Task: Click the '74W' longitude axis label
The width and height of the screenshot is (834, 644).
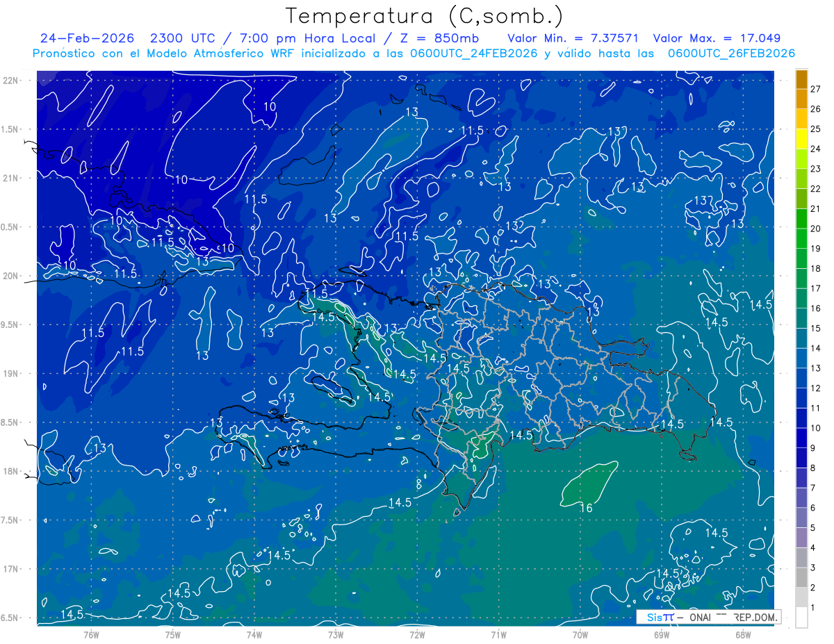Action: [x=254, y=634]
